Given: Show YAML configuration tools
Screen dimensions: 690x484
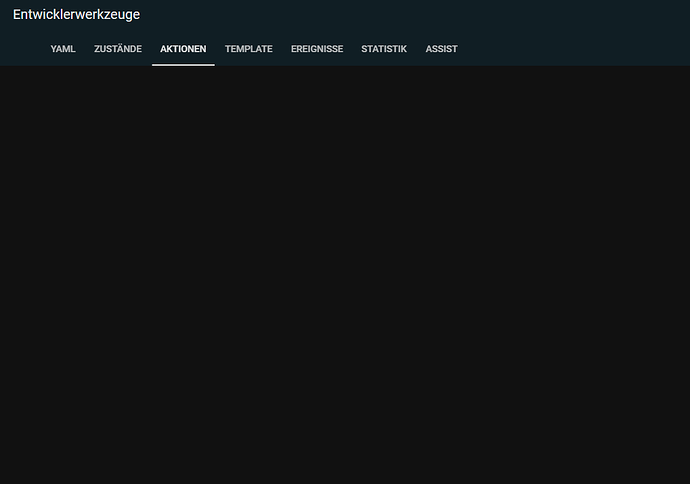Looking at the screenshot, I should 63,49.
